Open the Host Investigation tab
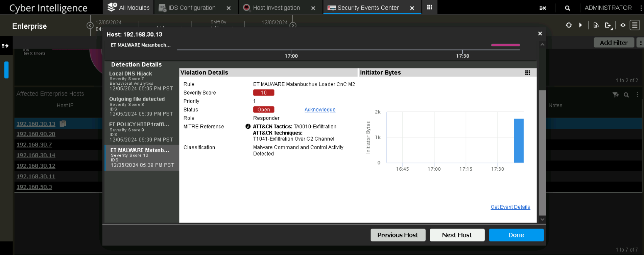 click(276, 8)
